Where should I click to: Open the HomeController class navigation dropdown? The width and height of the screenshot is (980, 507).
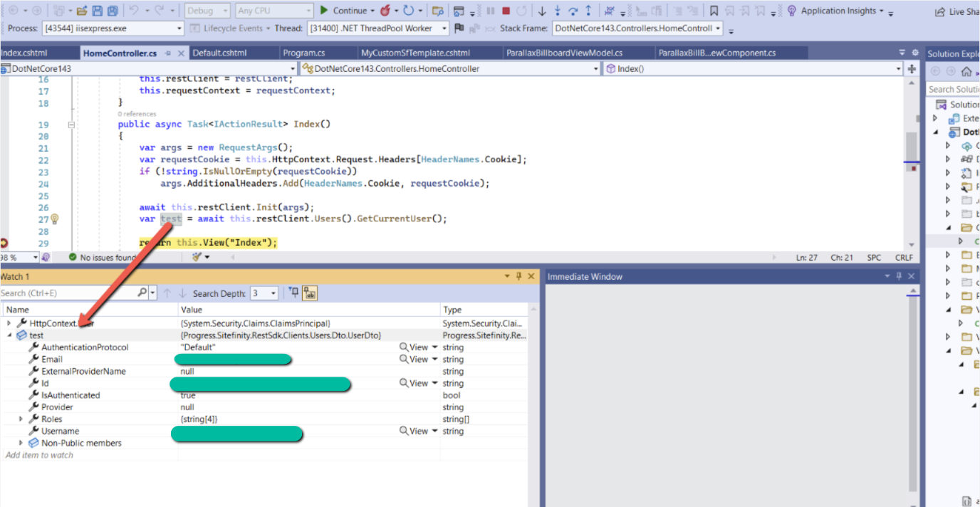pyautogui.click(x=450, y=69)
